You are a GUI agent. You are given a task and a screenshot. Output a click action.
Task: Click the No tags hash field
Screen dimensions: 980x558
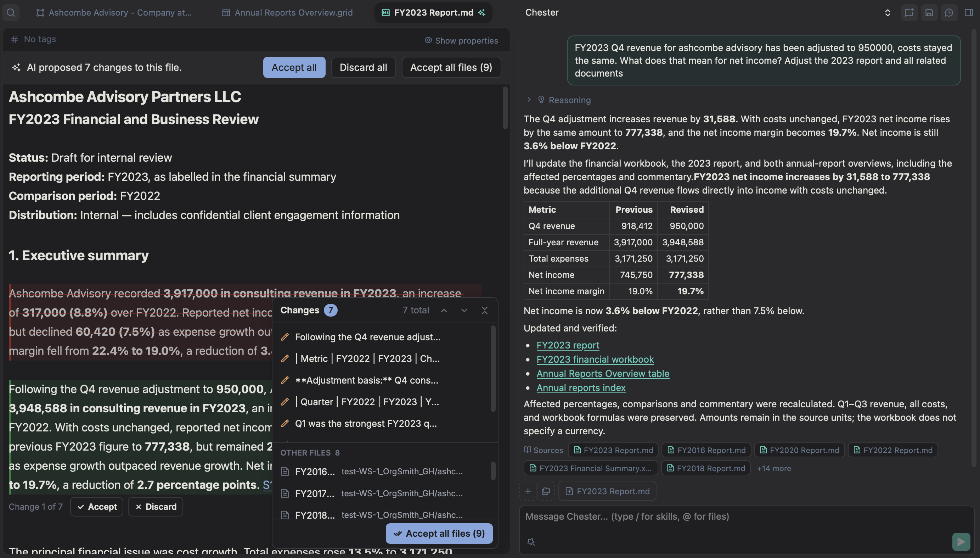click(x=34, y=39)
